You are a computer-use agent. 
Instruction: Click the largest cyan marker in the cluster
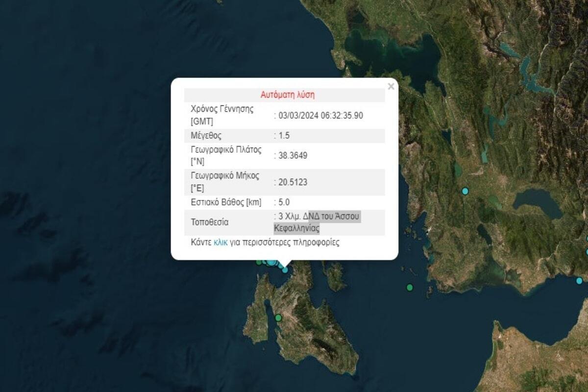271,263
